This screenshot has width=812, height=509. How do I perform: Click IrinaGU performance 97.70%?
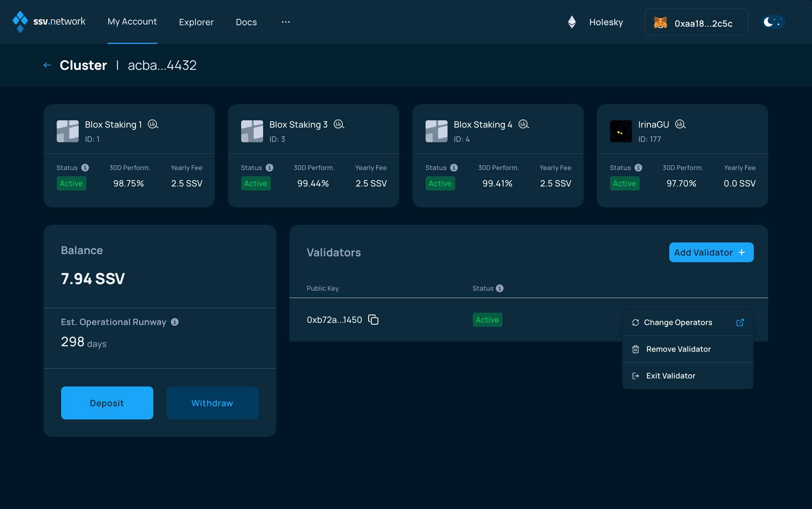tap(681, 183)
